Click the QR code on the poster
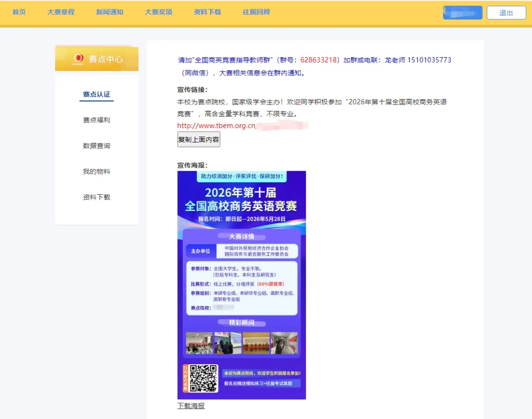The height and width of the screenshot is (419, 532). (x=203, y=378)
